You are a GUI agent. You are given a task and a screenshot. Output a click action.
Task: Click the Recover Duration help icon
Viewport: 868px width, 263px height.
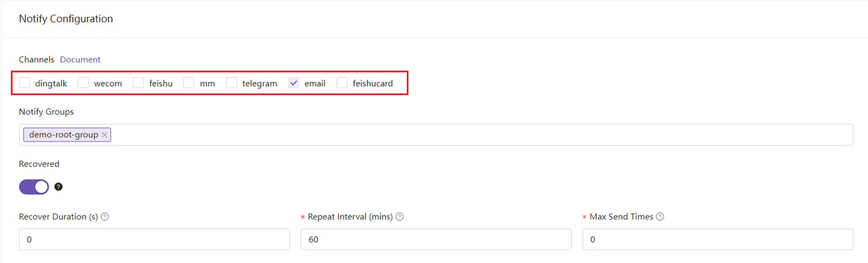tap(105, 217)
